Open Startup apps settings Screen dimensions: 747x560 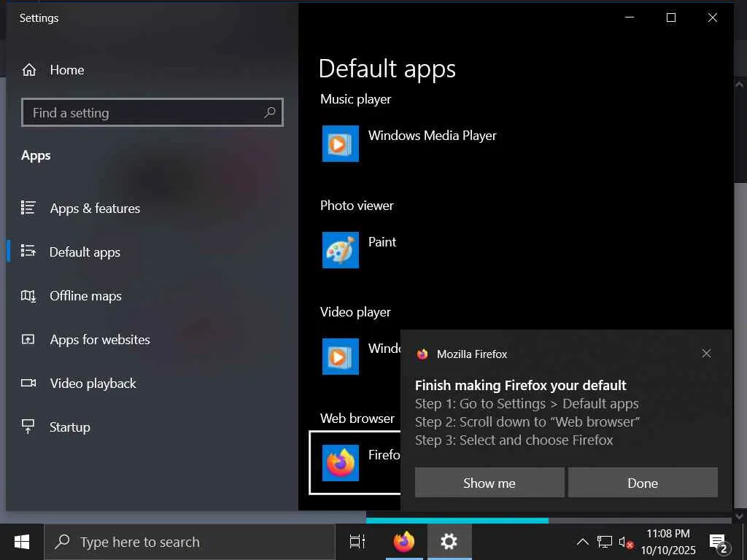69,427
